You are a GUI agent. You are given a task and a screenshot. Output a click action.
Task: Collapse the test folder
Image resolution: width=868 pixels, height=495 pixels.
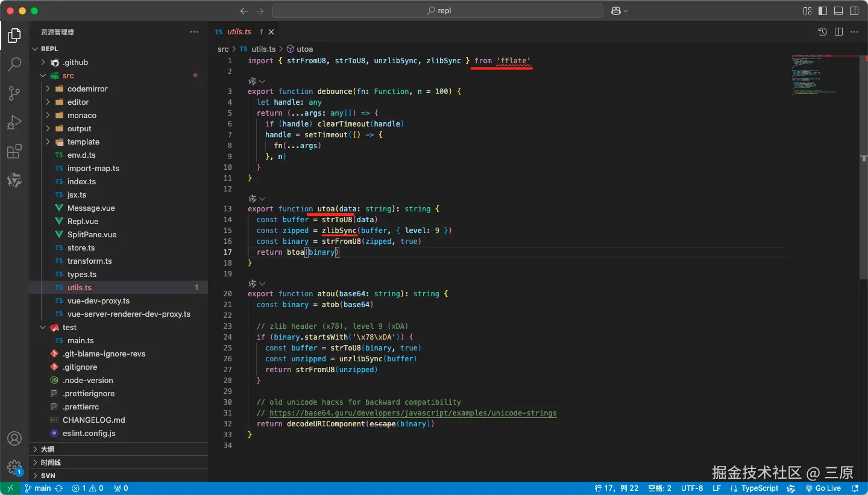tap(69, 328)
